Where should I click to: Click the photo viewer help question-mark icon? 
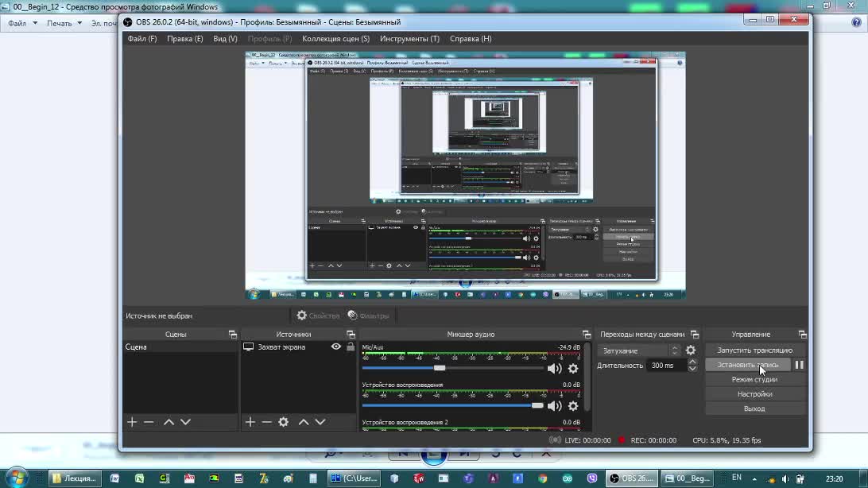[856, 23]
